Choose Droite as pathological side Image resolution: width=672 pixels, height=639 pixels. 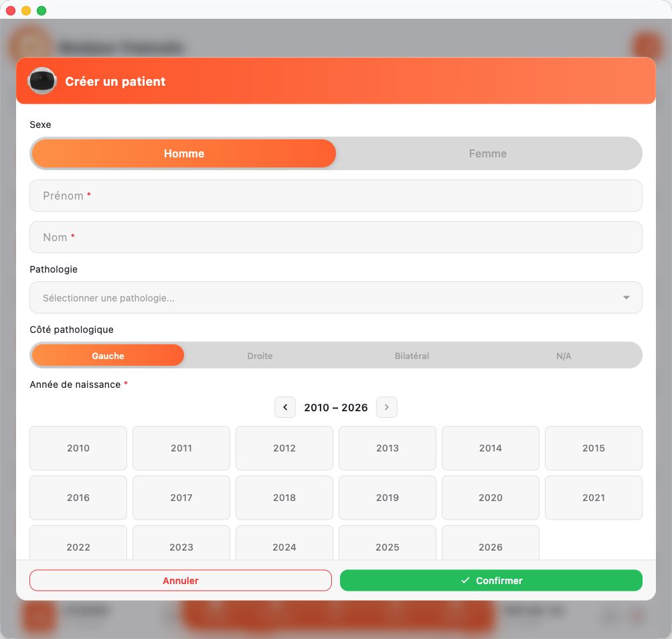click(260, 356)
